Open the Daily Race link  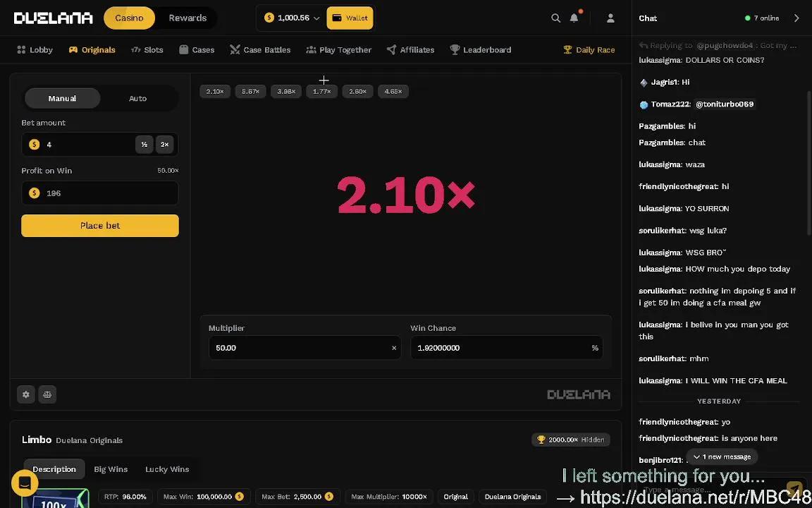click(589, 50)
